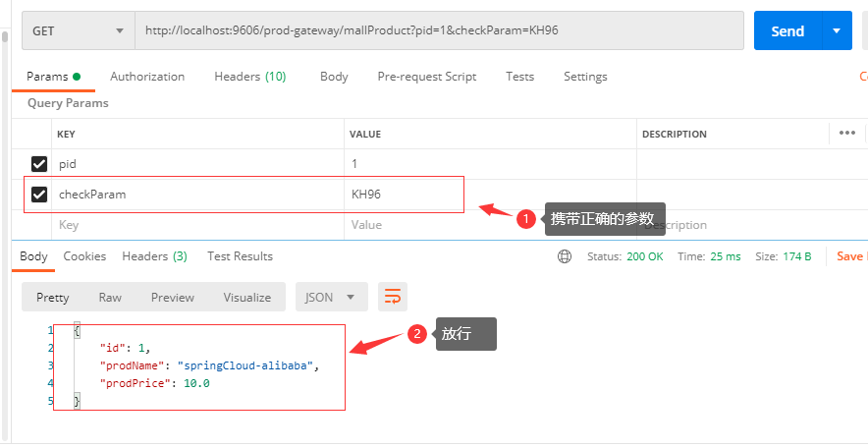Switch to Test Results tab

coord(240,256)
